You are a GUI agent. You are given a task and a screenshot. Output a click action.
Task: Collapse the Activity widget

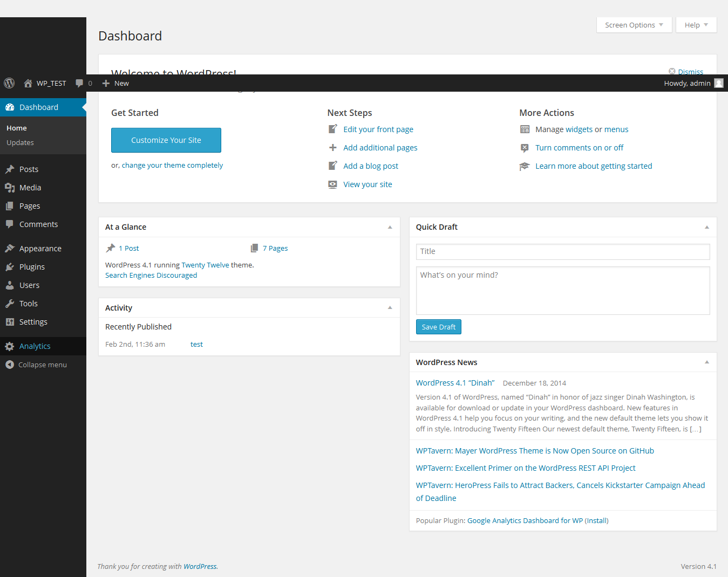(x=390, y=308)
